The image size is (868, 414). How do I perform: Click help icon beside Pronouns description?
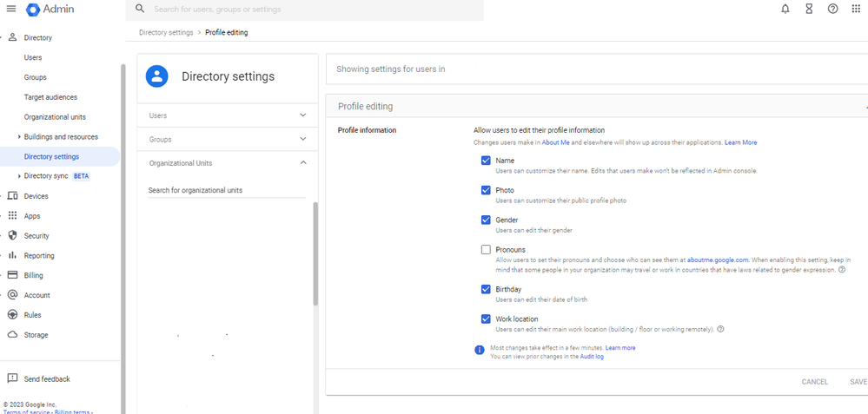pos(842,270)
